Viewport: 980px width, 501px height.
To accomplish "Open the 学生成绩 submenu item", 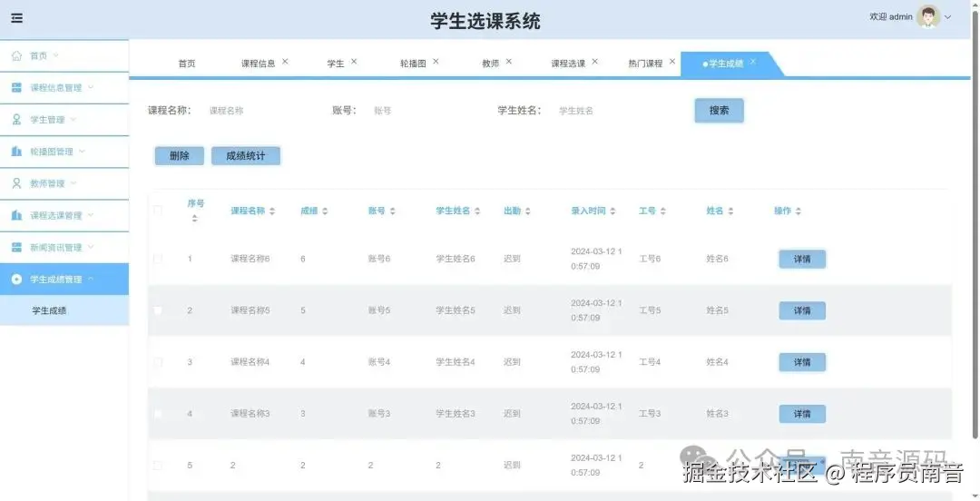I will (64, 310).
